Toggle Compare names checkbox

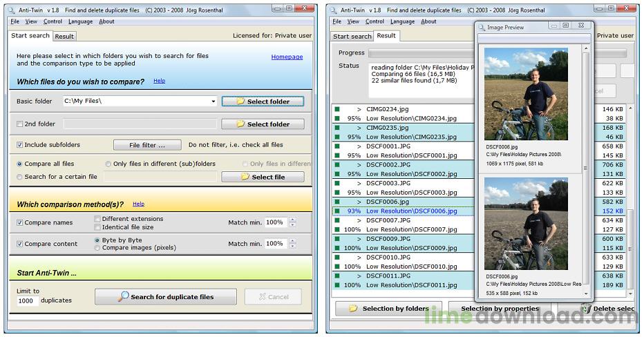19,222
